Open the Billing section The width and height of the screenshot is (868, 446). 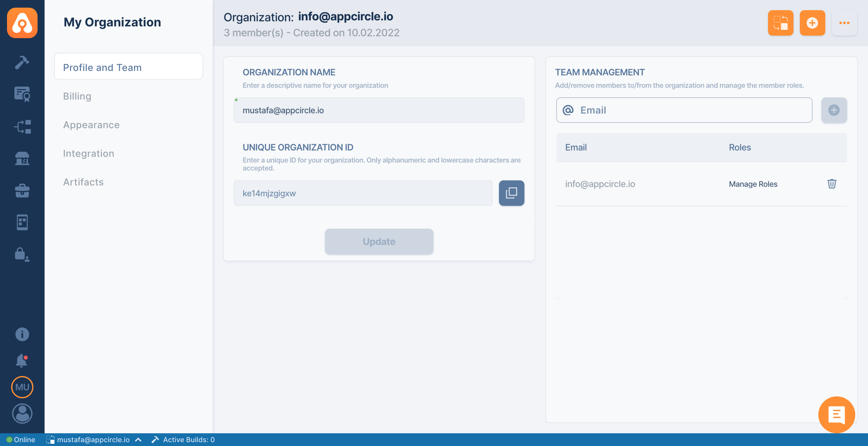[77, 96]
